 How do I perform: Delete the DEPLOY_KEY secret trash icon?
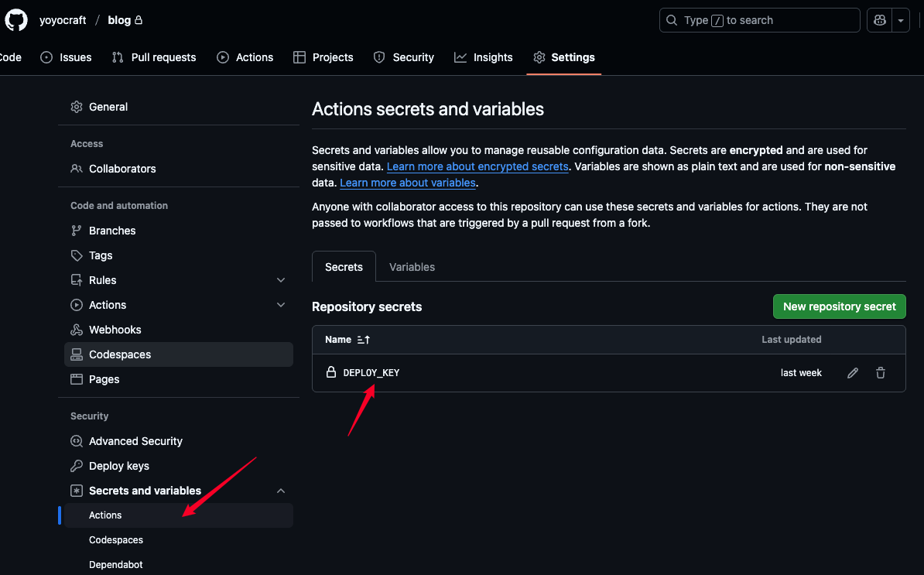pos(881,372)
